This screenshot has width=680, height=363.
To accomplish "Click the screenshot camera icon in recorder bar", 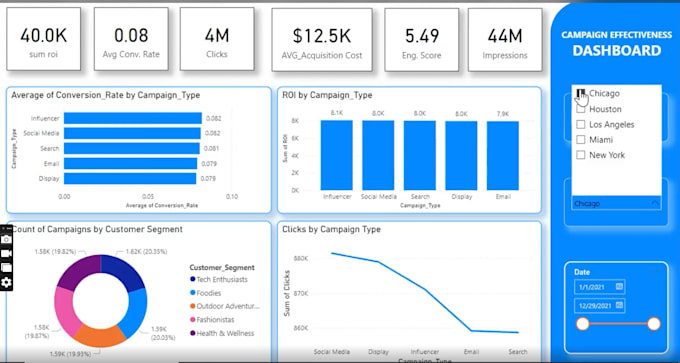I will 6,239.
